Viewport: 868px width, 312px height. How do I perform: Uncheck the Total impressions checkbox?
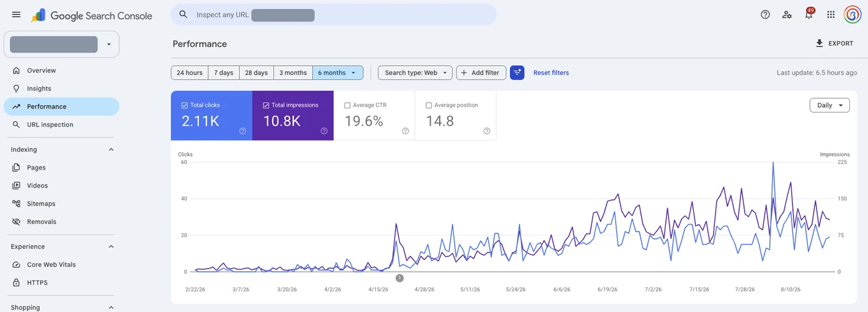[x=266, y=105]
